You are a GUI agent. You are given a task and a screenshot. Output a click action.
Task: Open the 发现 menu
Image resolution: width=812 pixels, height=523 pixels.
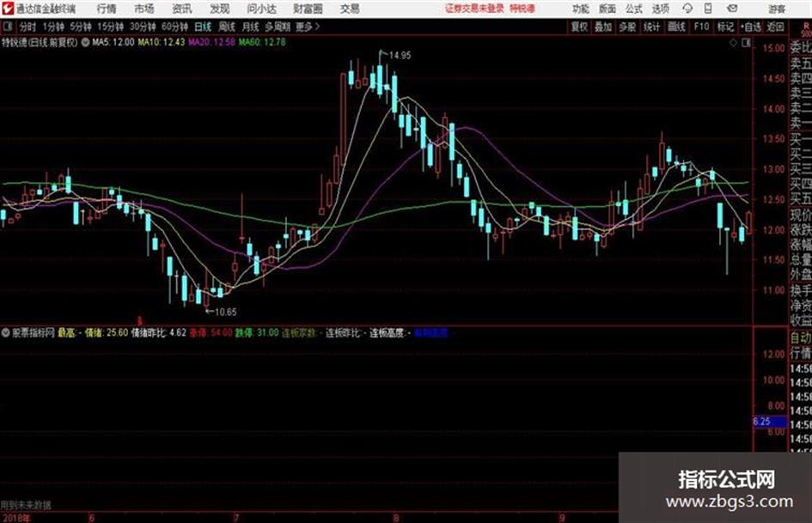point(220,9)
